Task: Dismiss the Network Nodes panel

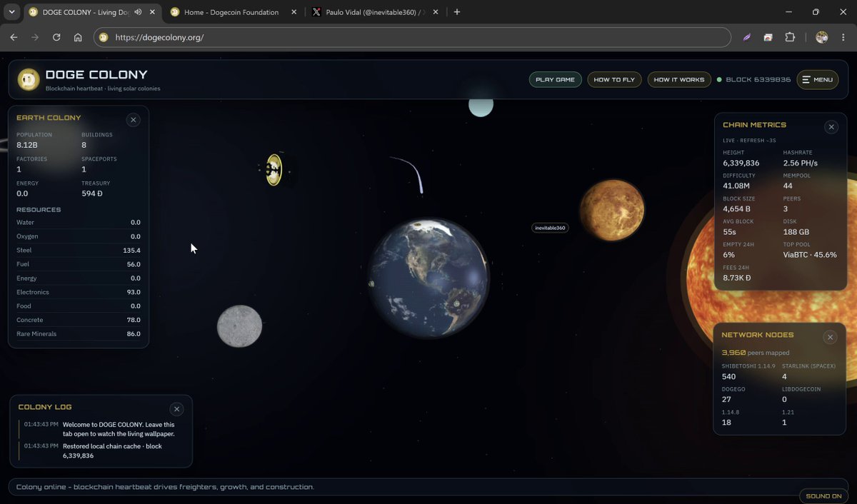Action: (x=830, y=337)
